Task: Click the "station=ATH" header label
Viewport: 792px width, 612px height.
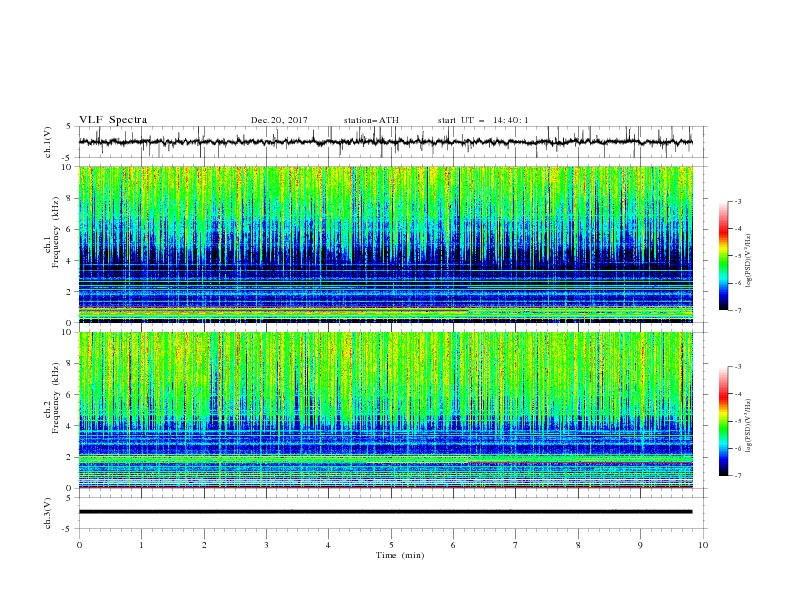Action: 371,120
